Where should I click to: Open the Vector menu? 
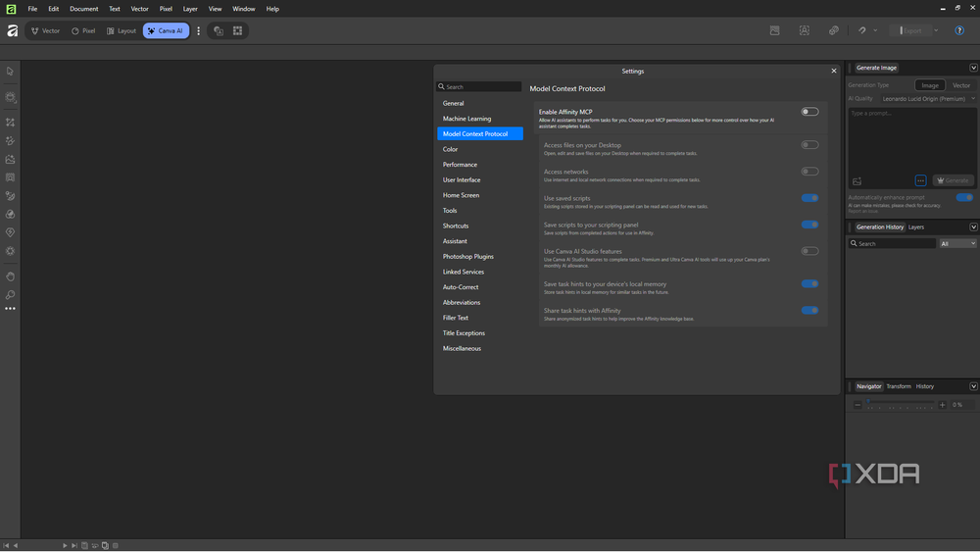pos(139,9)
